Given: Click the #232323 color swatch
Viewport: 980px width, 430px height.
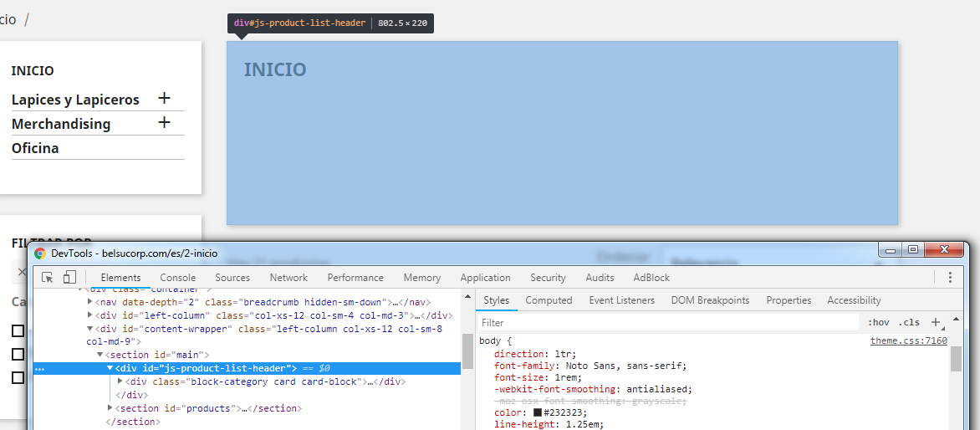Looking at the screenshot, I should point(538,412).
